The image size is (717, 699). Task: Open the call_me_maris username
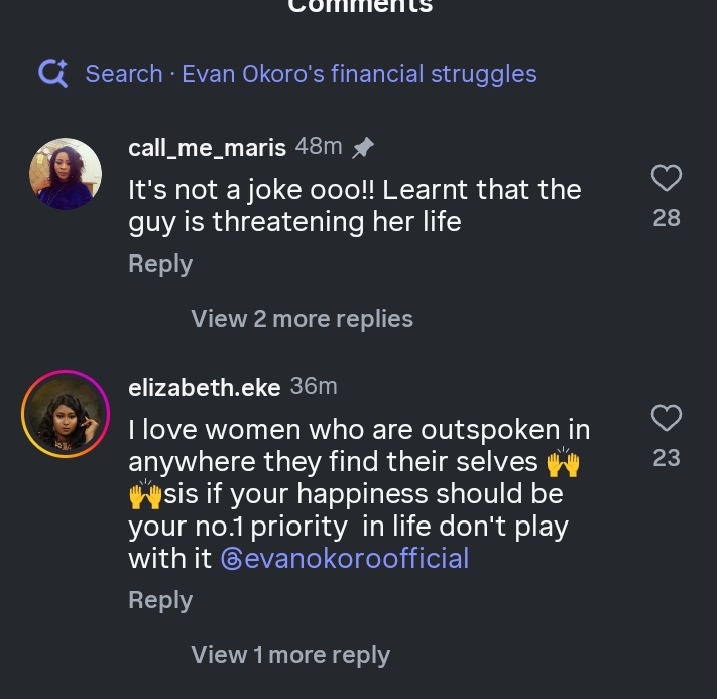tap(207, 147)
